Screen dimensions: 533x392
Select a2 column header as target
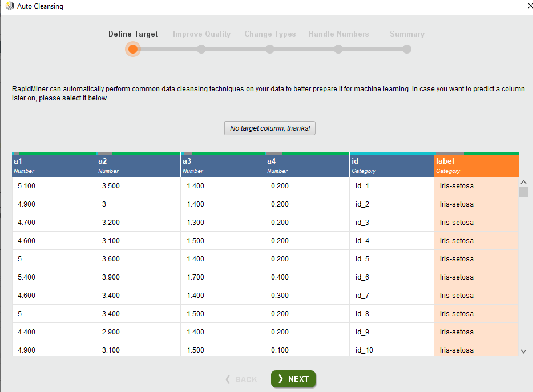(138, 165)
